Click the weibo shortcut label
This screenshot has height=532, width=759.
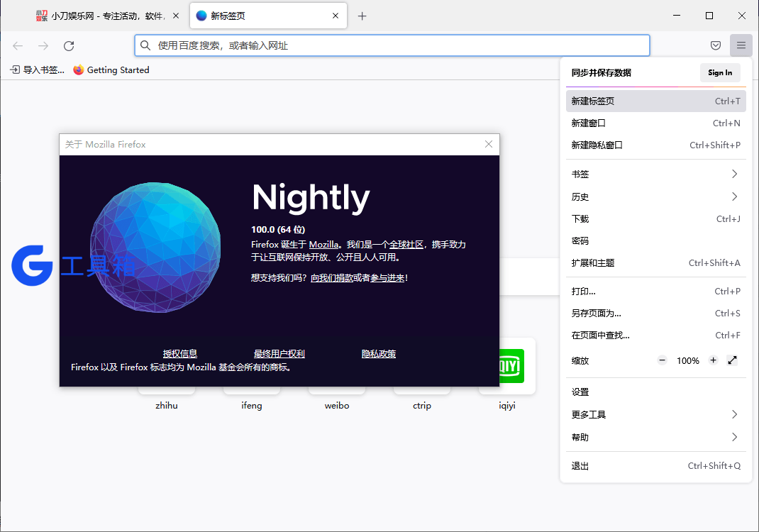[337, 406]
